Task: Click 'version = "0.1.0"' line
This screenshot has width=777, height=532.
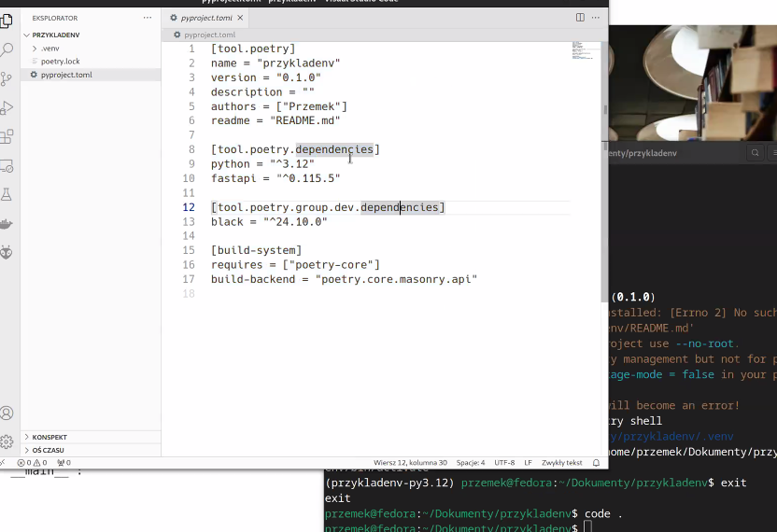Action: click(x=265, y=77)
